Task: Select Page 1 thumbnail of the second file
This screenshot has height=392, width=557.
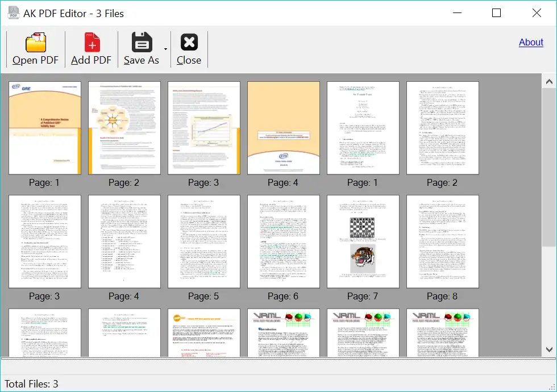Action: click(x=363, y=128)
